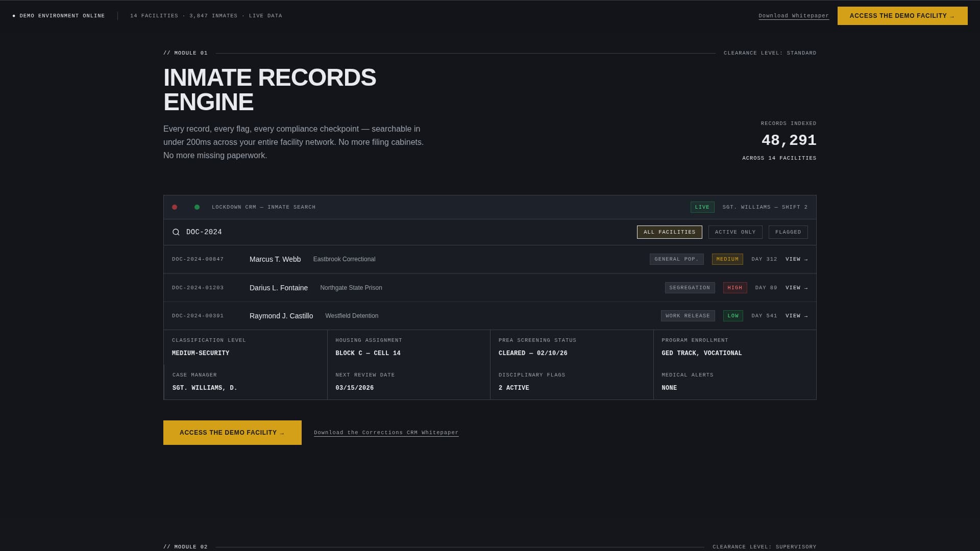Image resolution: width=980 pixels, height=551 pixels.
Task: Open Download the Corrections CRM Whitepaper link
Action: tap(386, 433)
